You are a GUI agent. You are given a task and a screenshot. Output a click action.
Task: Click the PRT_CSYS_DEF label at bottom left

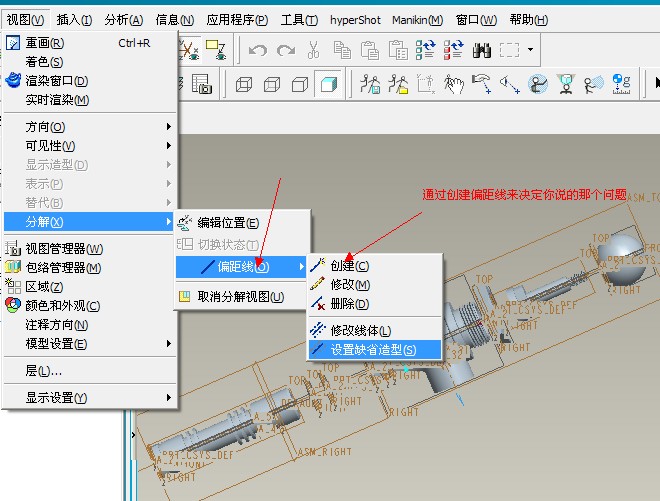197,455
